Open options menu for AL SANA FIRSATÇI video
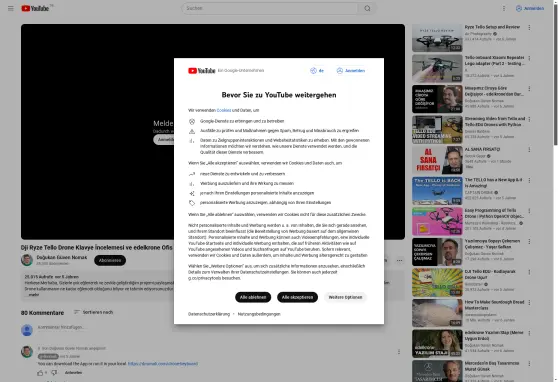558x382 pixels. pos(529,150)
